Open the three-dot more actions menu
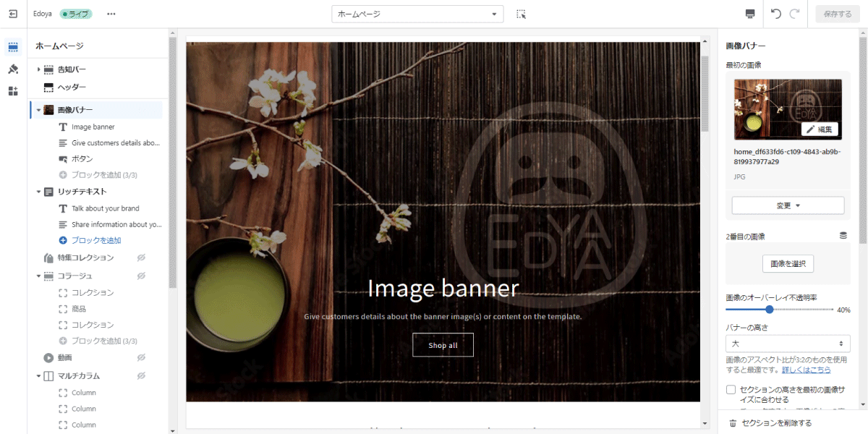 (111, 14)
